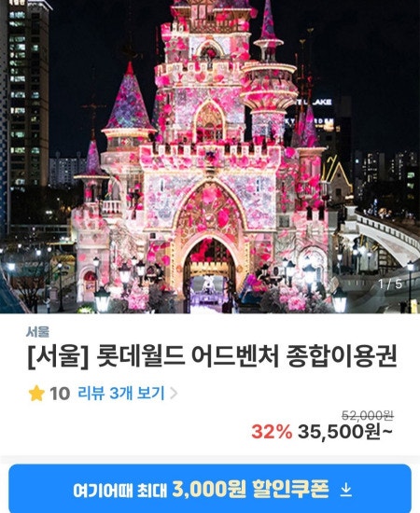Tap the castle's arched entrance gate
This screenshot has width=420, height=513.
pos(209,271)
